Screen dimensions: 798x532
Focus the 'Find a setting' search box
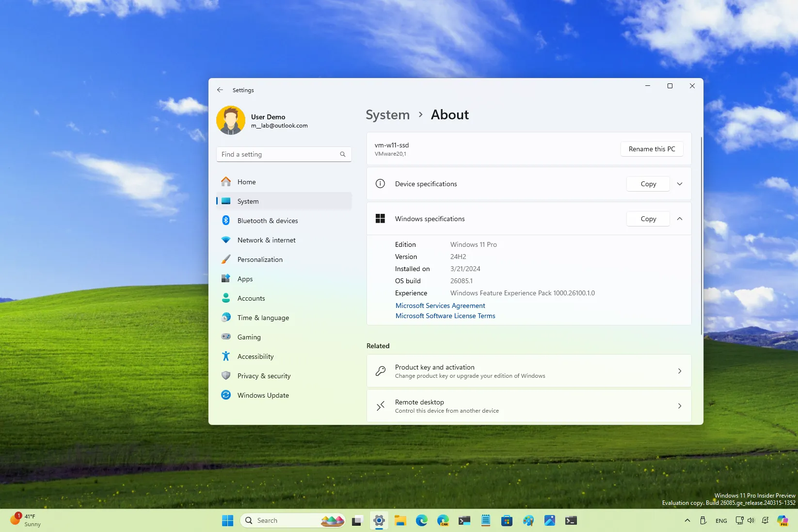click(x=284, y=154)
